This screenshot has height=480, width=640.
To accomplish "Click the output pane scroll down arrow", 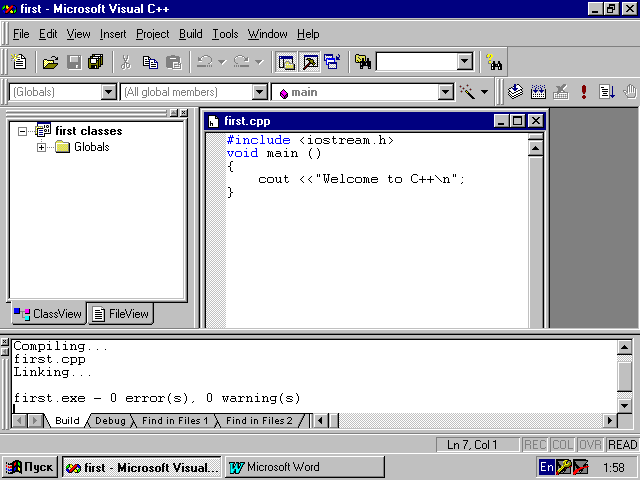I will [x=624, y=406].
